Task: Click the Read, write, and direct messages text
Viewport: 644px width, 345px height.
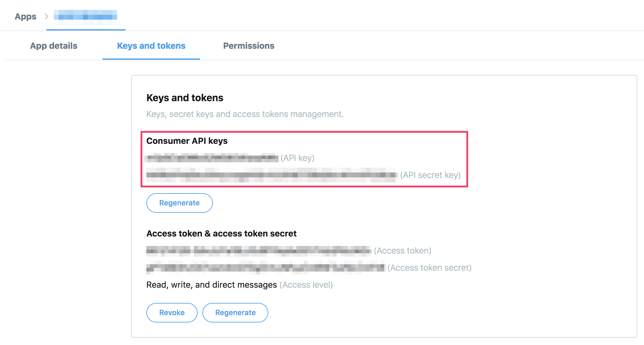Action: pyautogui.click(x=211, y=285)
